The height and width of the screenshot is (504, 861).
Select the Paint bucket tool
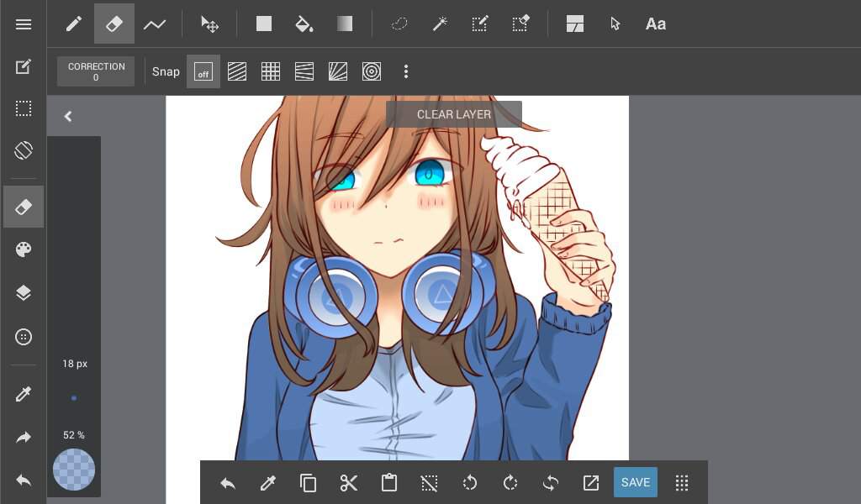304,24
